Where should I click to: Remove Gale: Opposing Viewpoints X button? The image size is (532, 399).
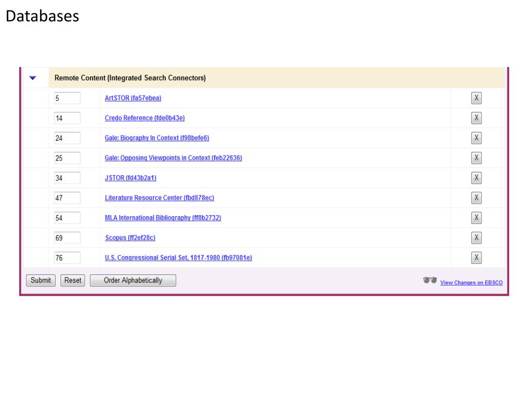pos(476,158)
